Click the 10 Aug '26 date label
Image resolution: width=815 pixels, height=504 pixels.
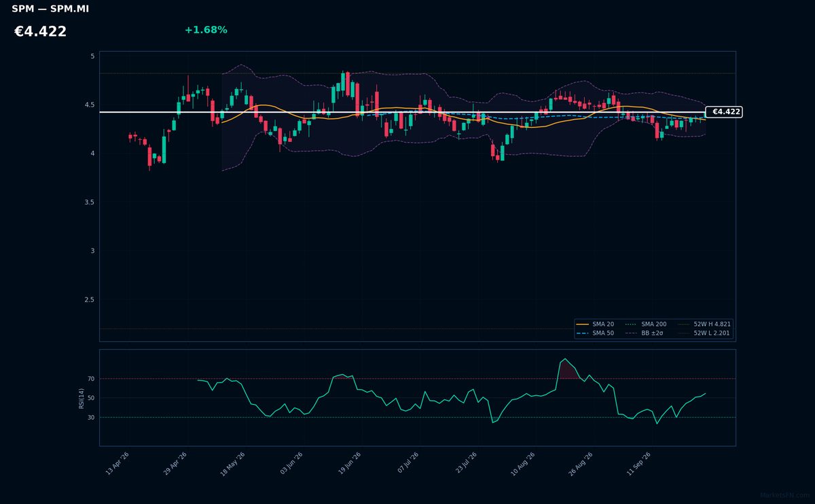tap(522, 463)
